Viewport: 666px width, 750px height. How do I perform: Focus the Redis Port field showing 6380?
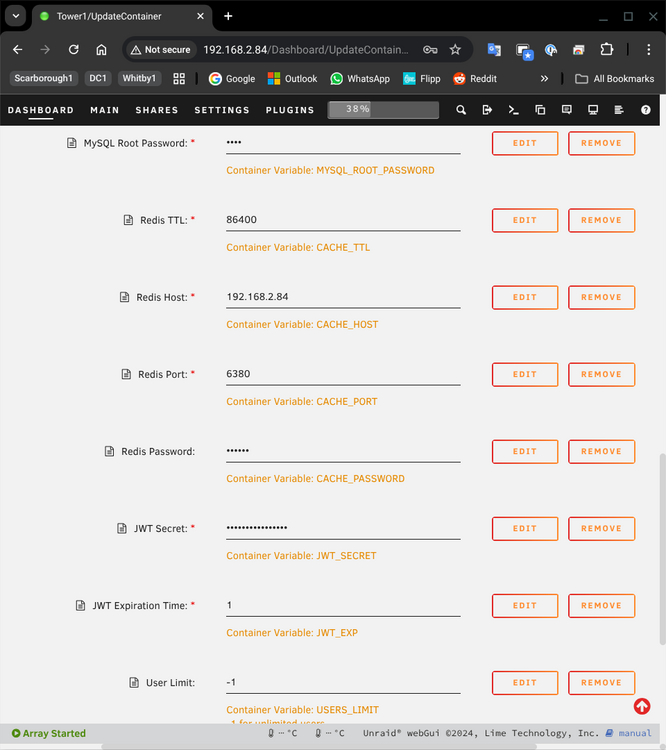[343, 374]
